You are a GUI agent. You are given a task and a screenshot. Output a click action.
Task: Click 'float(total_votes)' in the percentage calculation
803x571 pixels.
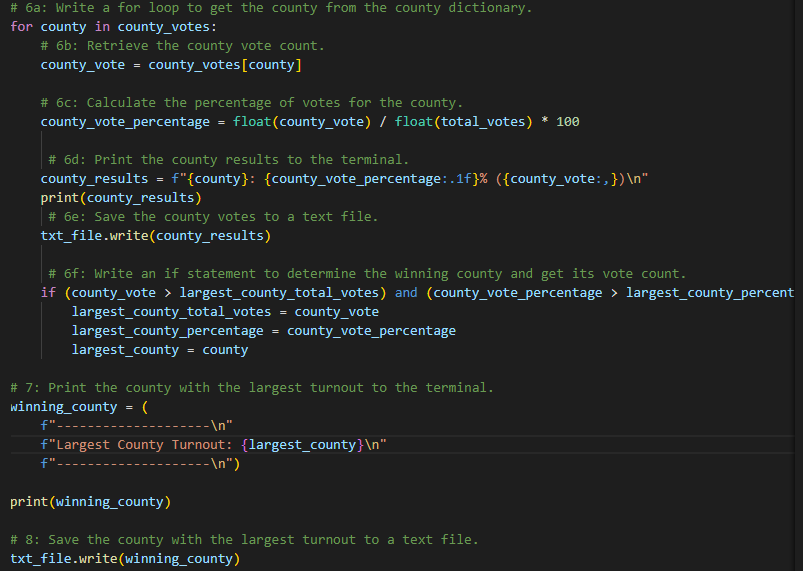pos(463,122)
